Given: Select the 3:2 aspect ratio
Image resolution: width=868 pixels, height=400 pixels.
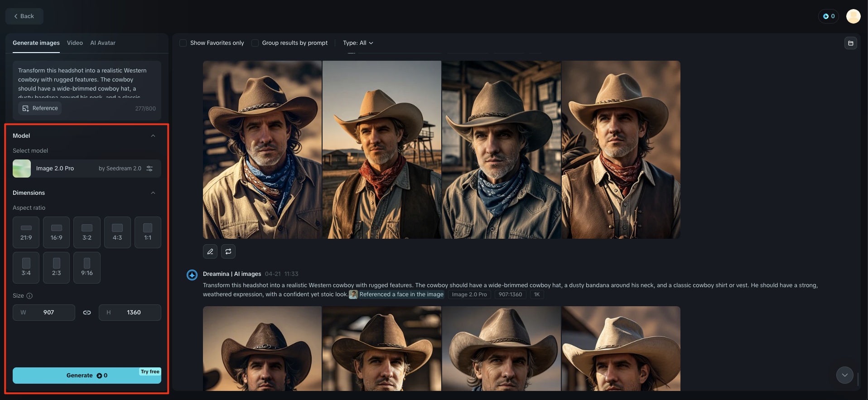Looking at the screenshot, I should 87,232.
